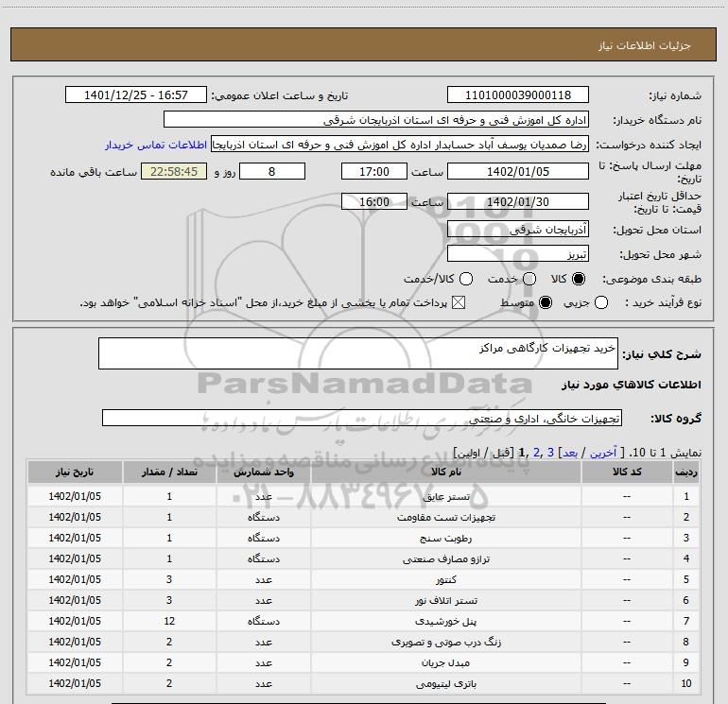
Task: Click the validity time 16:00 field
Action: pyautogui.click(x=374, y=201)
